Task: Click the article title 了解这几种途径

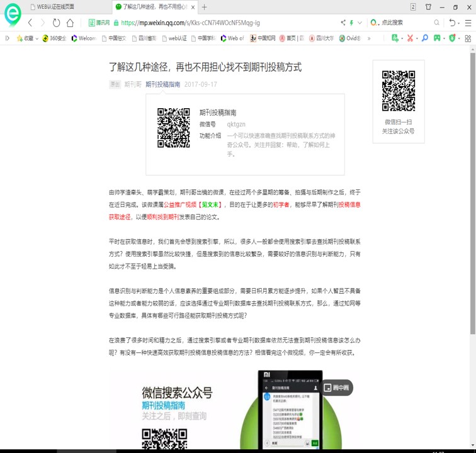Action: pos(205,67)
